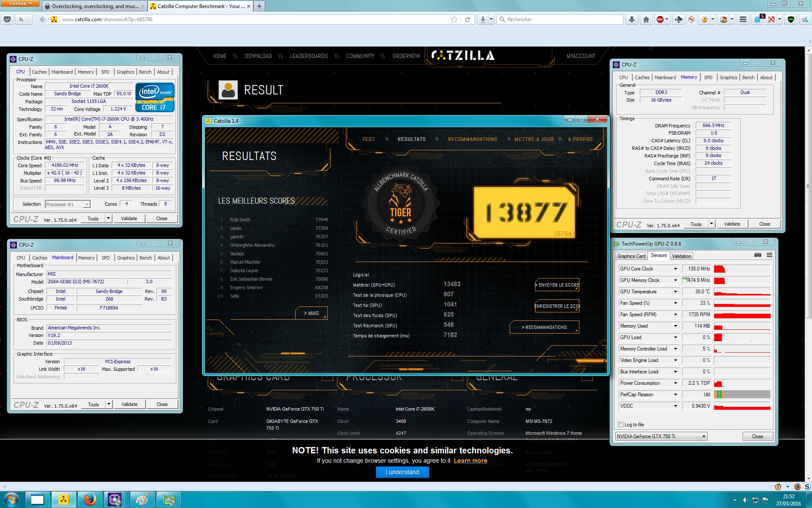Open NVIDIA GeForce GTX 750 Ti selector
The width and height of the screenshot is (812, 508).
click(661, 436)
